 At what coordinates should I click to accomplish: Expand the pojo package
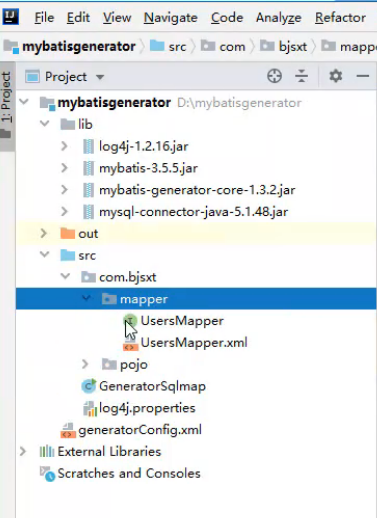[85, 364]
